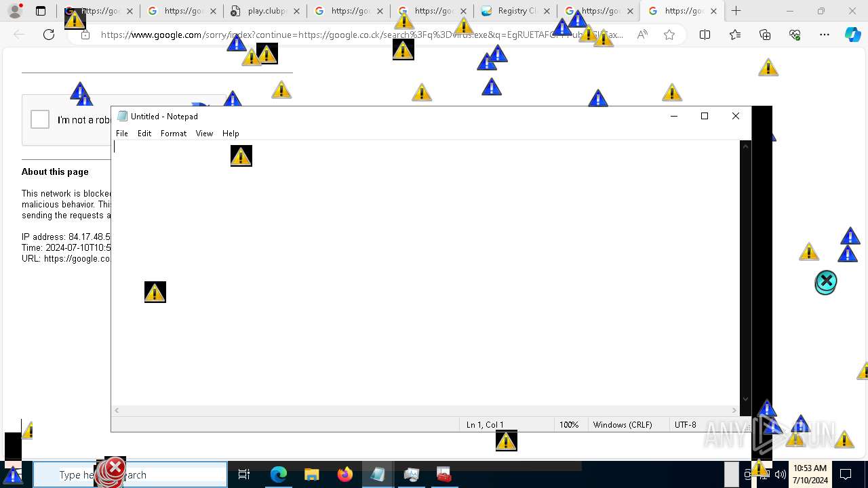Click the Edge address bar URL
The width and height of the screenshot is (868, 488).
(361, 35)
